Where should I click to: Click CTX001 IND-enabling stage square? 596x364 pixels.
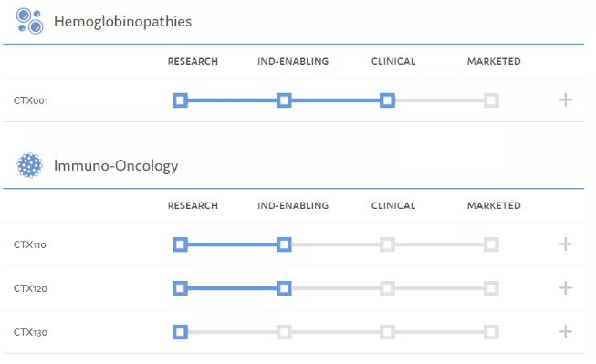(x=284, y=100)
